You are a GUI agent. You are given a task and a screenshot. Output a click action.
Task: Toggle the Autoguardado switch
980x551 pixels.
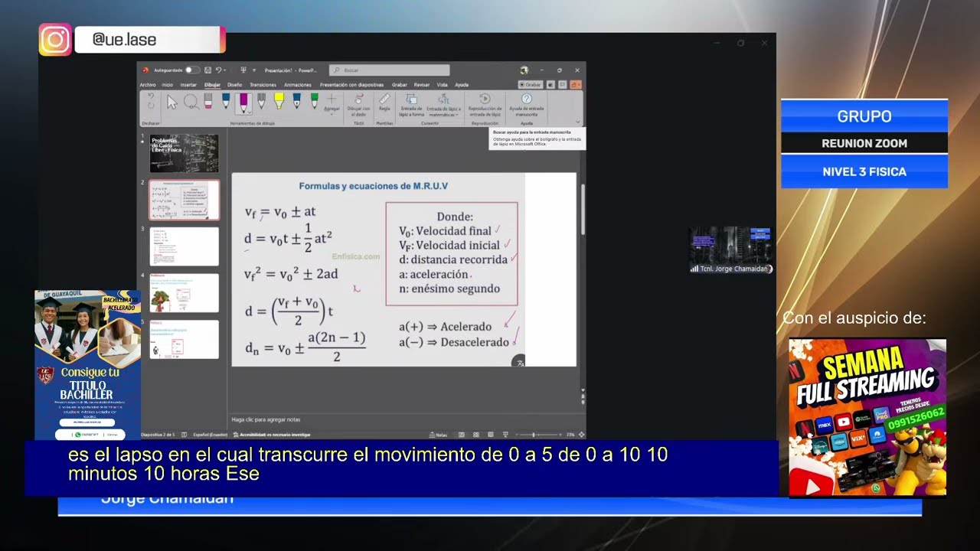coord(191,70)
